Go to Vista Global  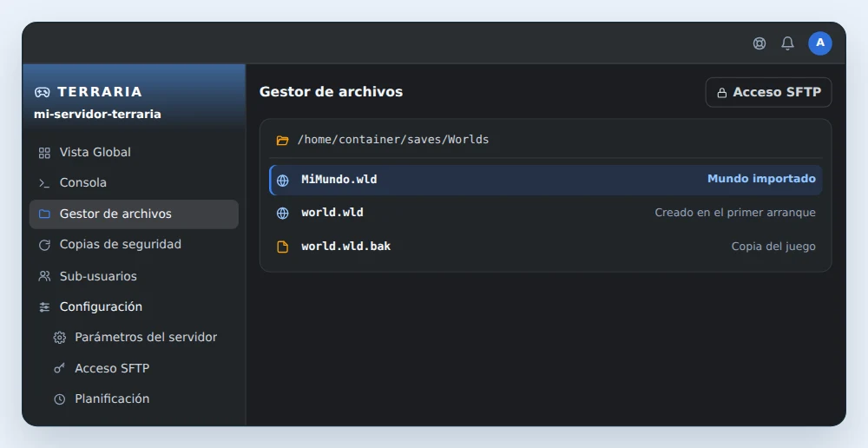pyautogui.click(x=134, y=152)
